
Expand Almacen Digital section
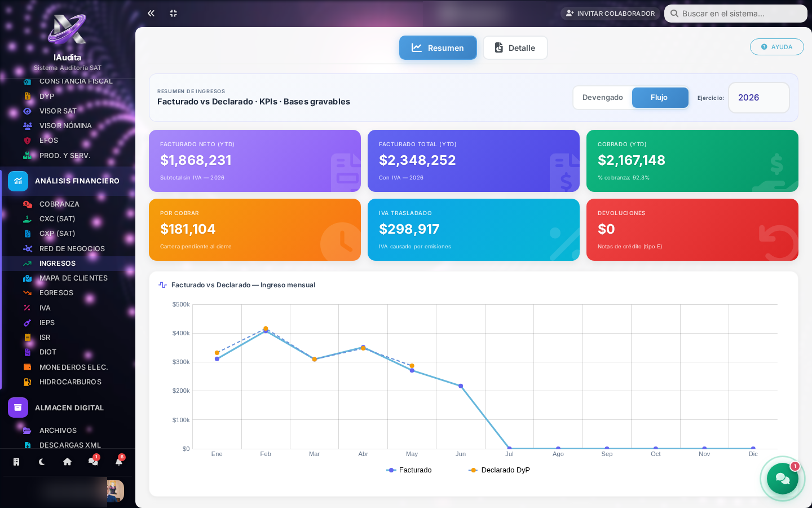pyautogui.click(x=68, y=408)
